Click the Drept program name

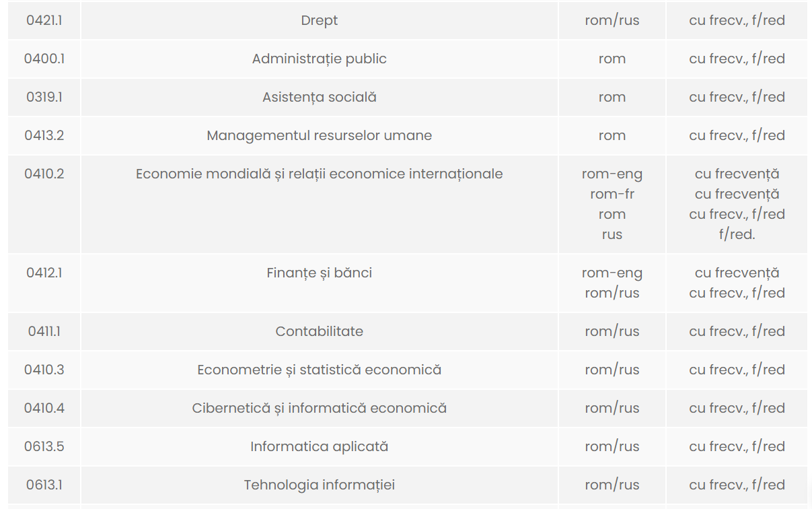coord(320,20)
